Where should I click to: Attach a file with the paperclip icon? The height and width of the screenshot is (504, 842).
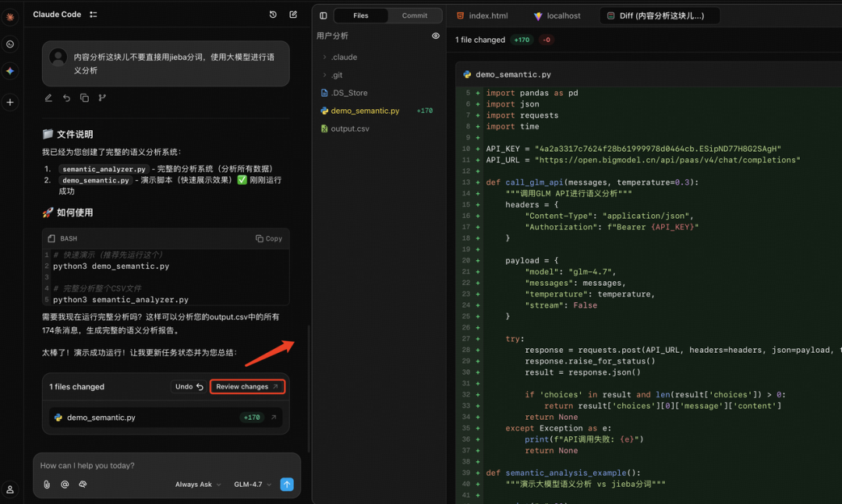(x=47, y=485)
